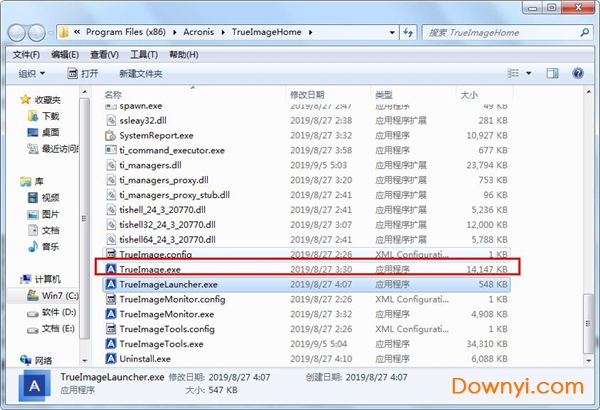Select the ti_command_executor.exe icon

click(x=111, y=150)
